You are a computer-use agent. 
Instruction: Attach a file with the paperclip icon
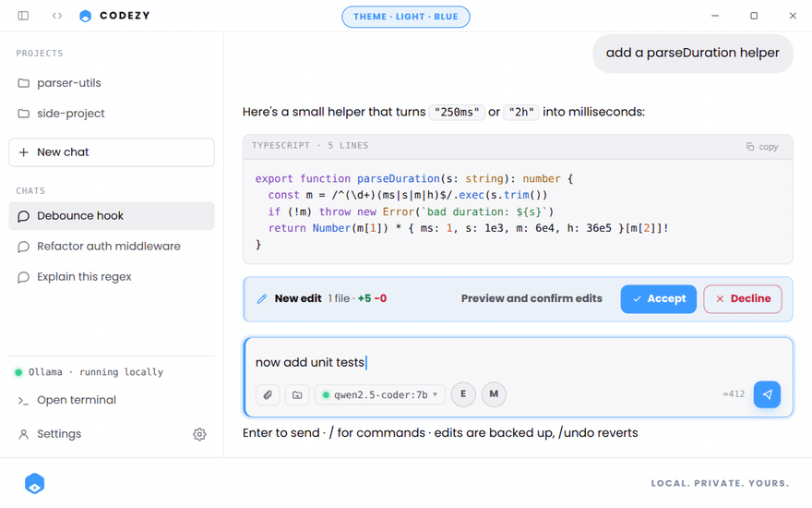(x=268, y=395)
